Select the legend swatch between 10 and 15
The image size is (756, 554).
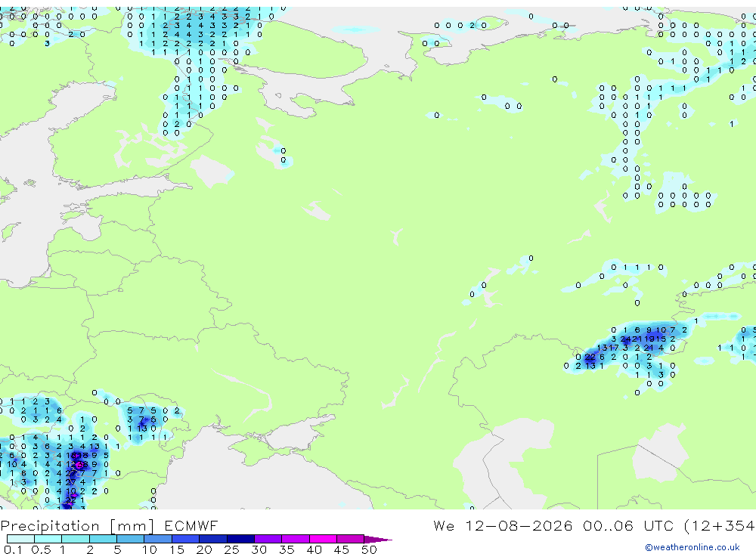(x=158, y=539)
